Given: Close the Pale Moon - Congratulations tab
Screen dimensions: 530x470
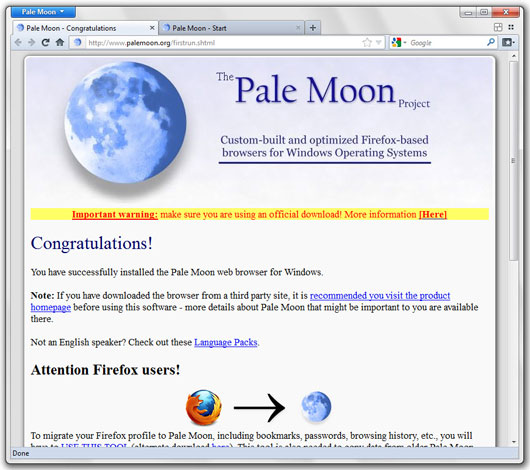Looking at the screenshot, I should point(152,28).
